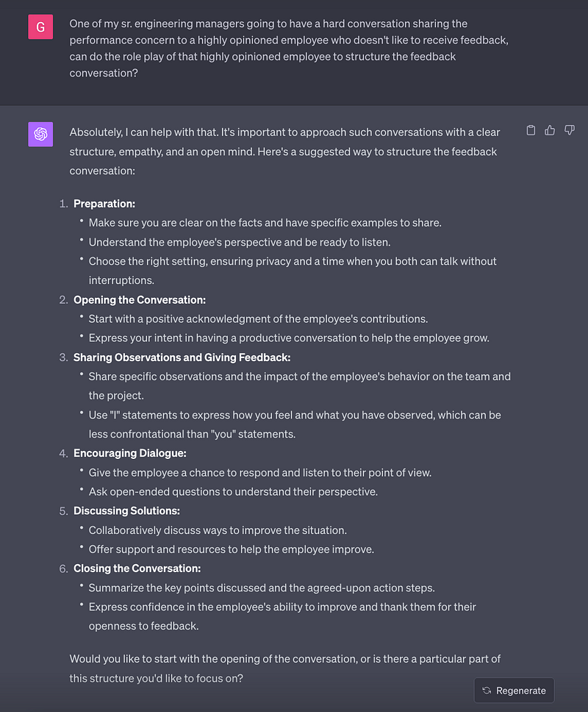Click the Closing the Conversation heading

tap(137, 569)
